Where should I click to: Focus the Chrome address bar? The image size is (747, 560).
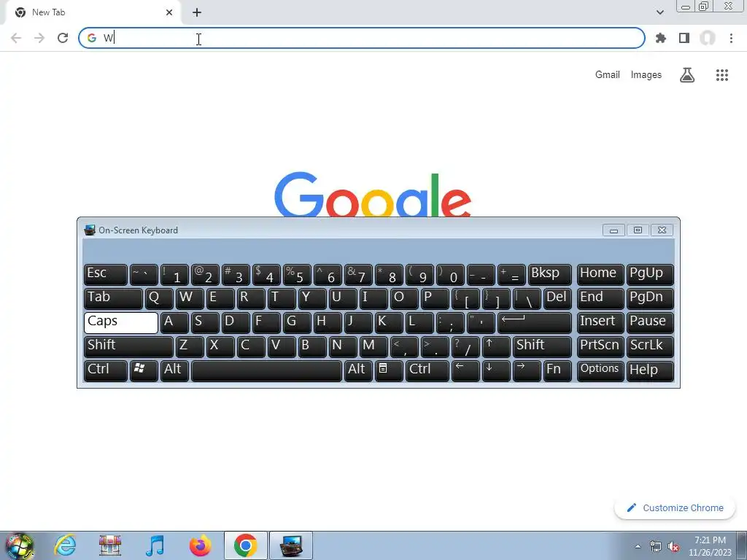point(362,38)
